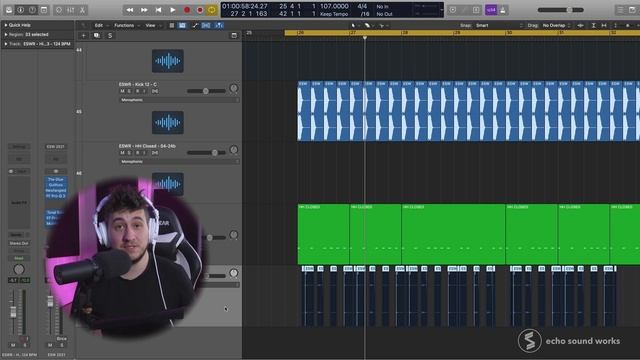Go to beginning with transport button
The height and width of the screenshot is (360, 640).
(158, 10)
